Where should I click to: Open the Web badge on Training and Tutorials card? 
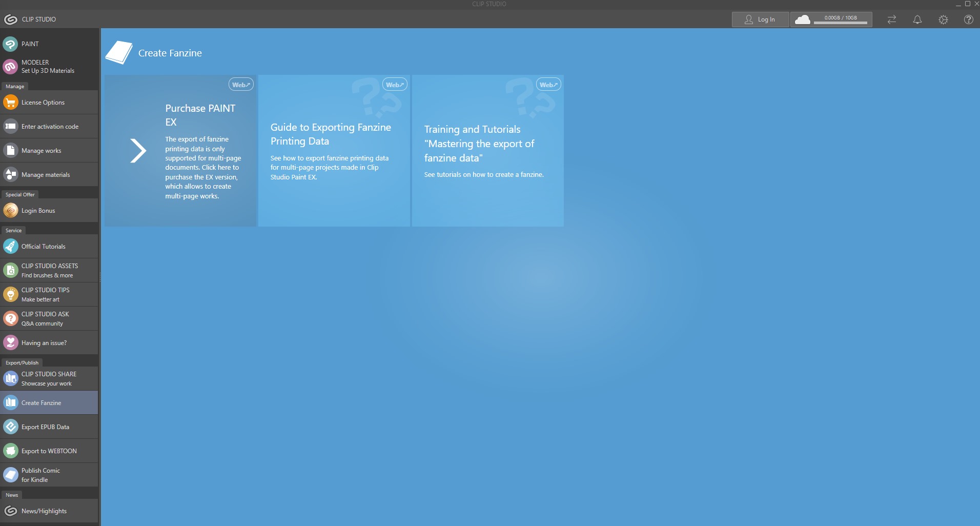(548, 85)
